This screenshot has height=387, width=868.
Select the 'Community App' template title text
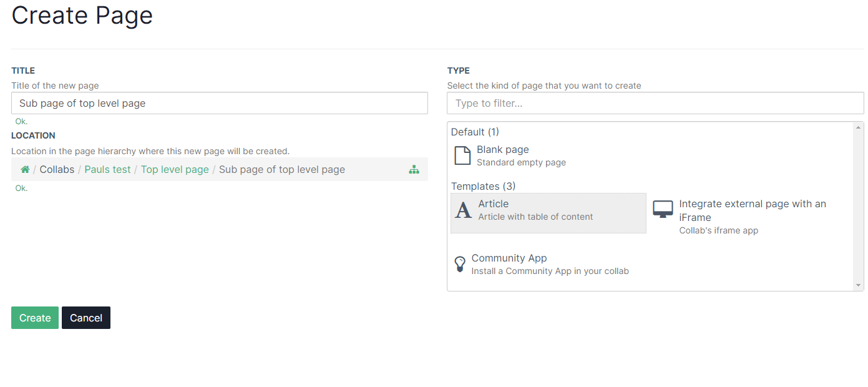click(x=509, y=258)
